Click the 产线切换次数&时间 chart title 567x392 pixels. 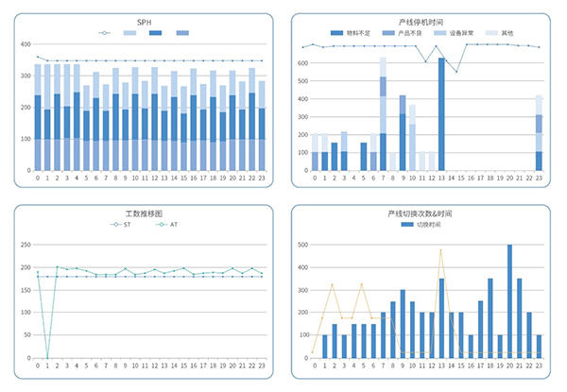[423, 213]
